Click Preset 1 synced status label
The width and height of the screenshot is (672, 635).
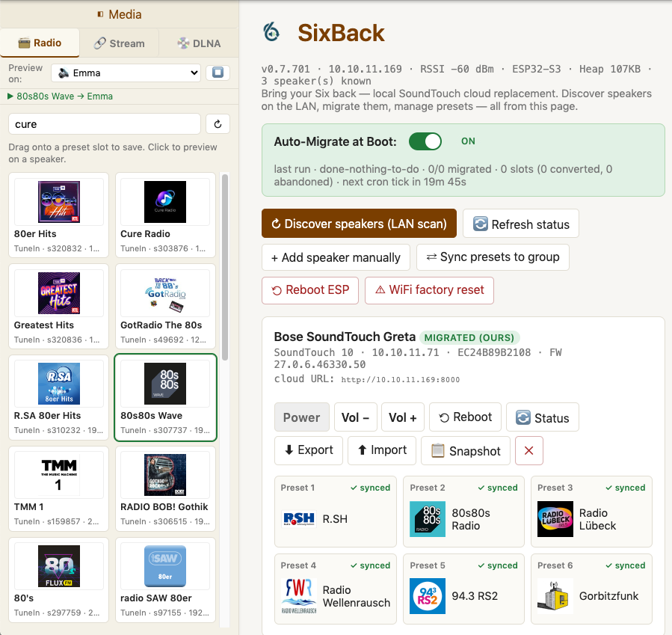tap(370, 488)
